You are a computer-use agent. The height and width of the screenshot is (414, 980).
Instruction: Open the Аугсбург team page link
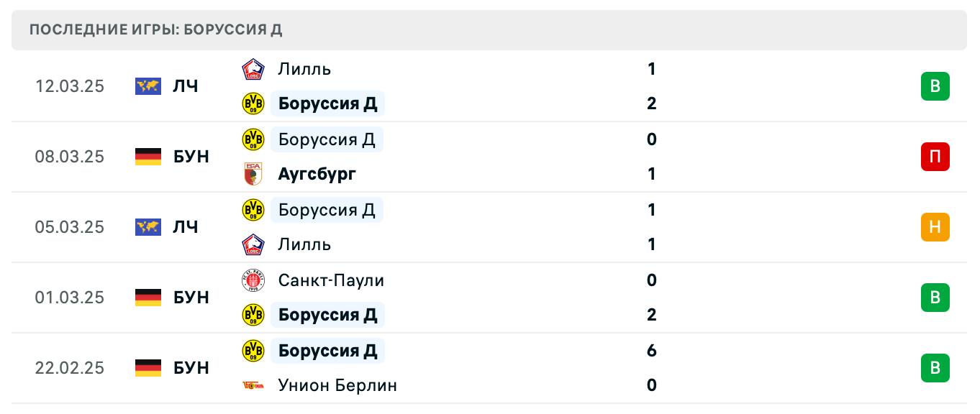coord(316,174)
